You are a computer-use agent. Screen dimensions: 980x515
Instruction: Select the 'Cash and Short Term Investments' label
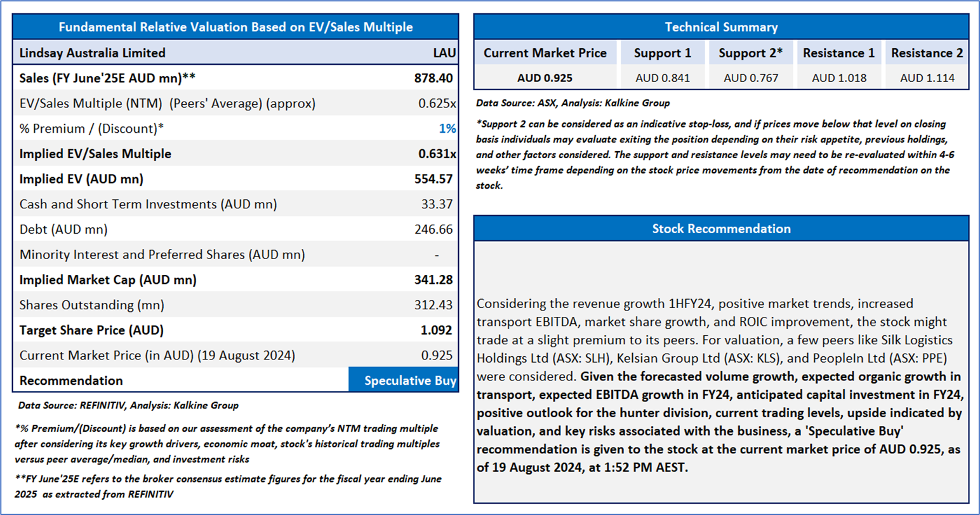148,204
